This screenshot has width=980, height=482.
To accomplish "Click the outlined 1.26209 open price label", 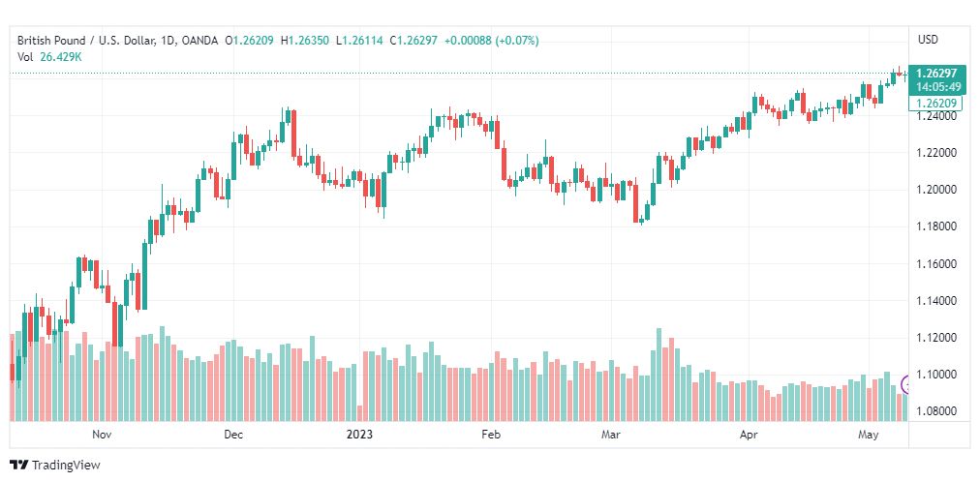I will pyautogui.click(x=935, y=102).
